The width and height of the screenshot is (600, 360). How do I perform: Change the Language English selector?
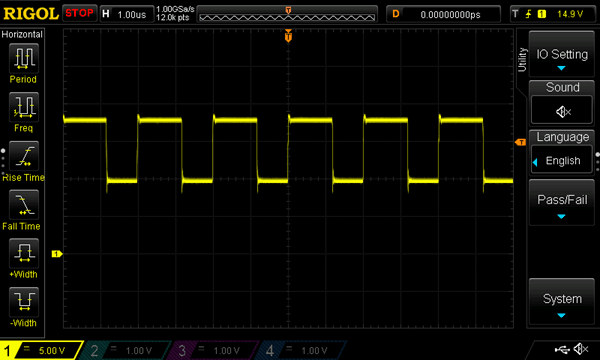tap(562, 161)
